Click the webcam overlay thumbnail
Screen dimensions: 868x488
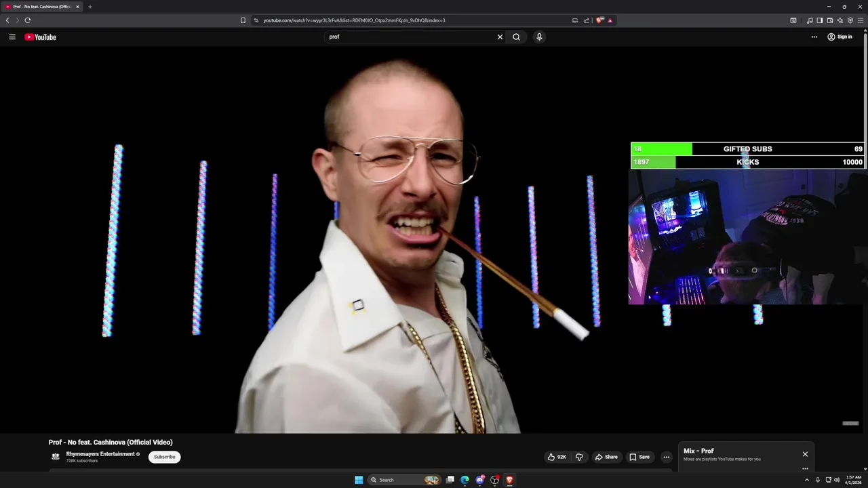tap(748, 237)
